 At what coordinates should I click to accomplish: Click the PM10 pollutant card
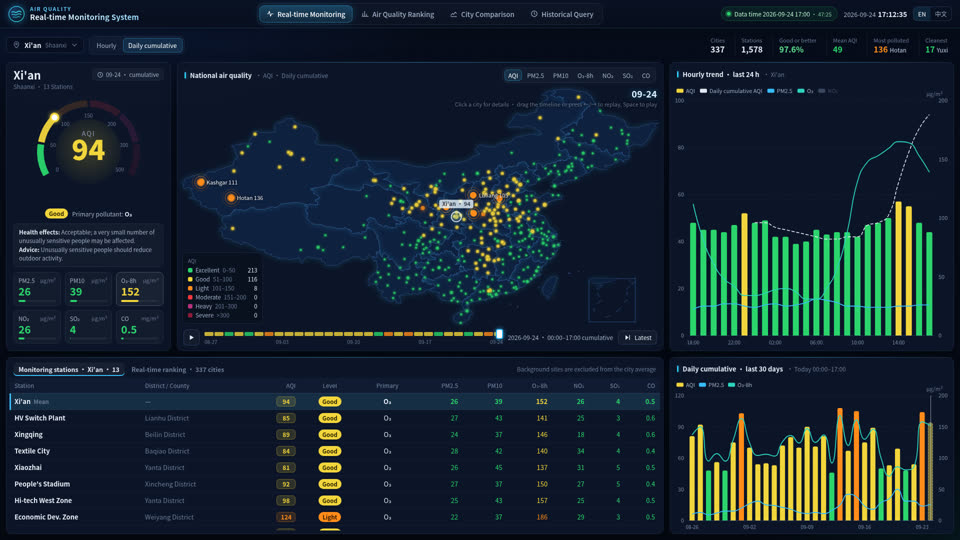(x=88, y=288)
